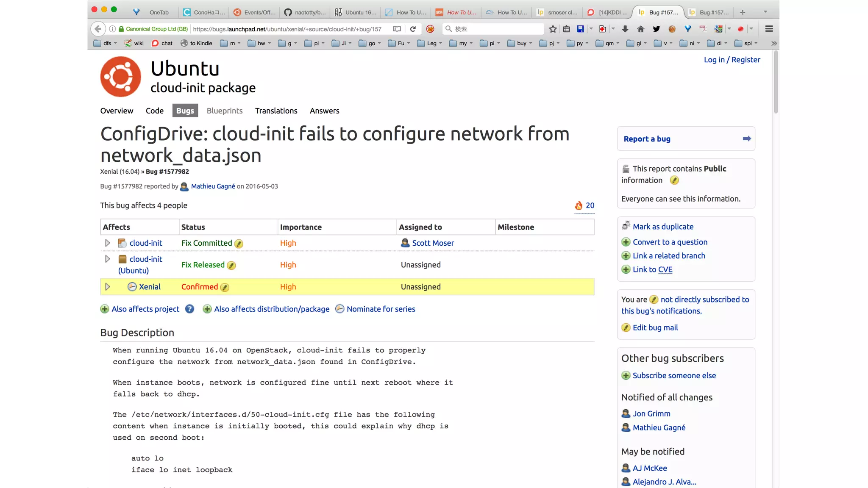
Task: Expand the cloud-init Fix Committed row
Action: (107, 243)
